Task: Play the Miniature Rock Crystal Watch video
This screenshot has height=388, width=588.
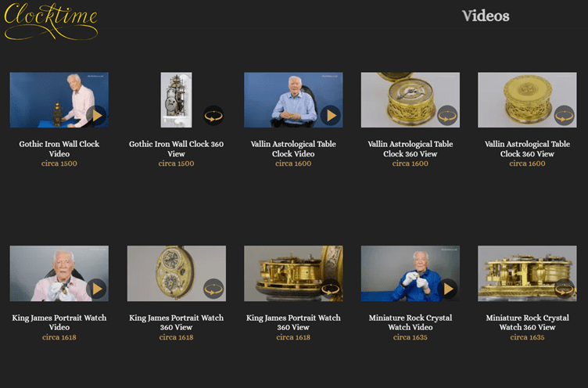Action: coord(447,289)
